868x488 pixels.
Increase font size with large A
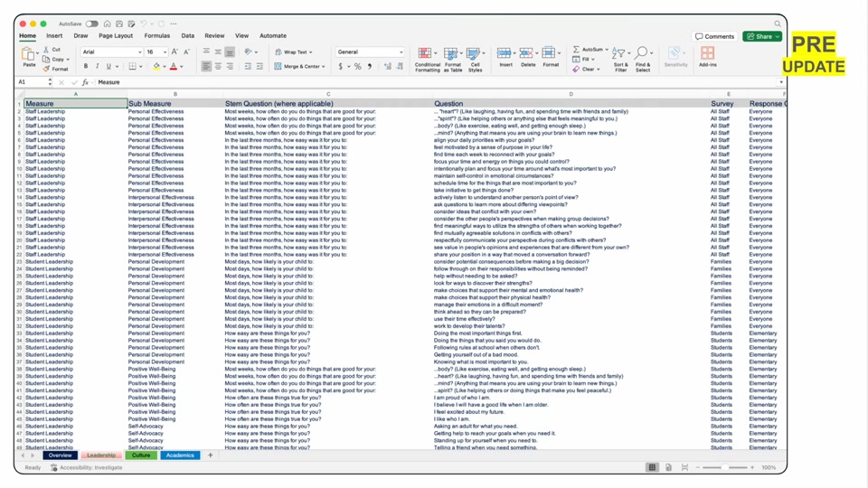click(x=175, y=52)
